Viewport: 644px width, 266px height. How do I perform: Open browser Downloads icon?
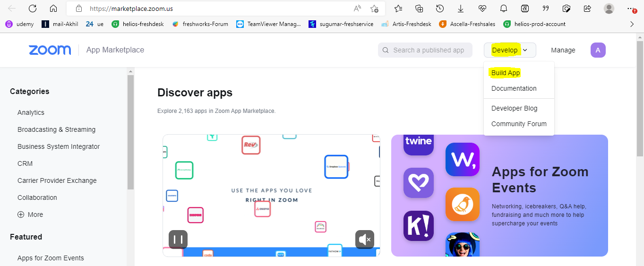[461, 9]
